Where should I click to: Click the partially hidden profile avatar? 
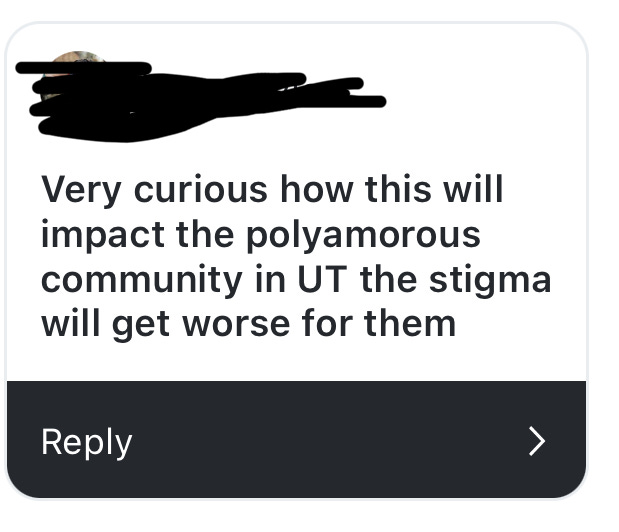pos(75,73)
